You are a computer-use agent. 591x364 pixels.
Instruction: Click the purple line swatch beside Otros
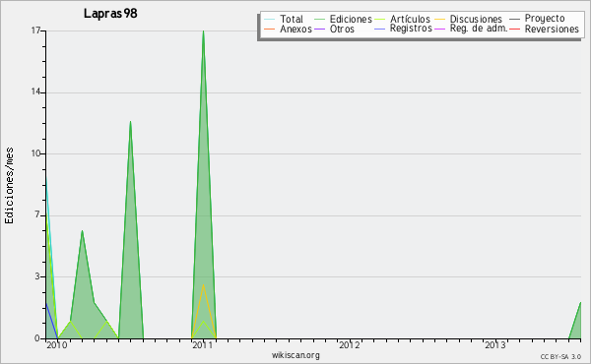tap(319, 29)
